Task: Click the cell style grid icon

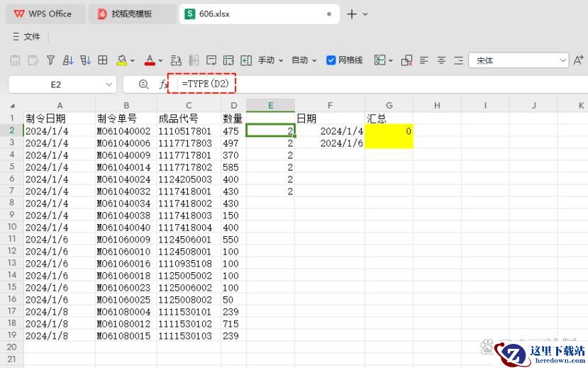Action: coord(380,60)
